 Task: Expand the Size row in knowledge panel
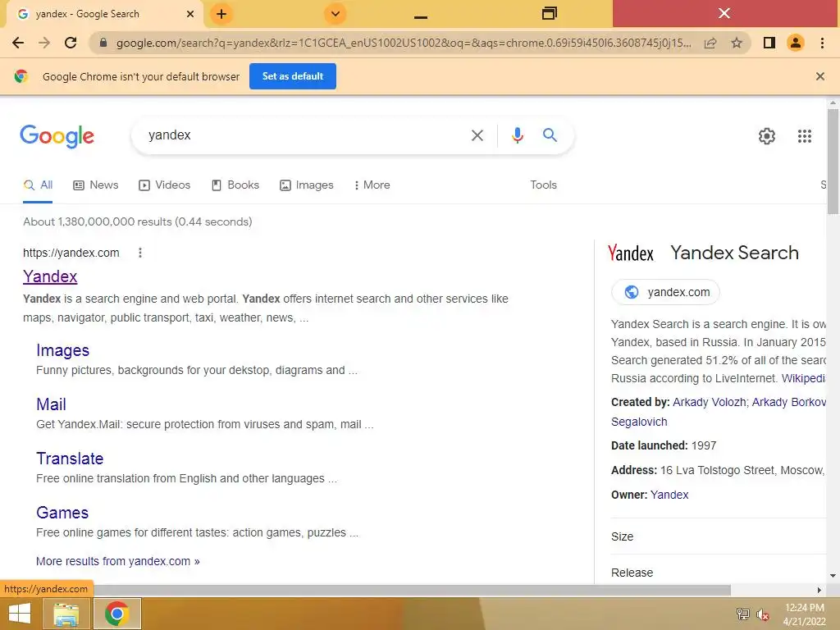(718, 536)
